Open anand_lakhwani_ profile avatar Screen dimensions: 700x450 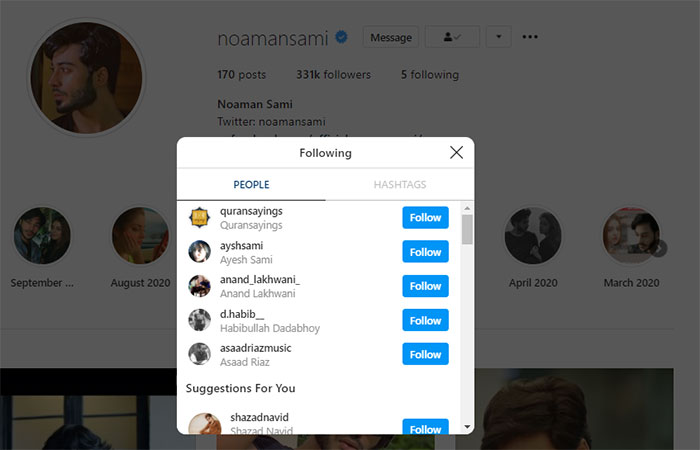(x=200, y=286)
